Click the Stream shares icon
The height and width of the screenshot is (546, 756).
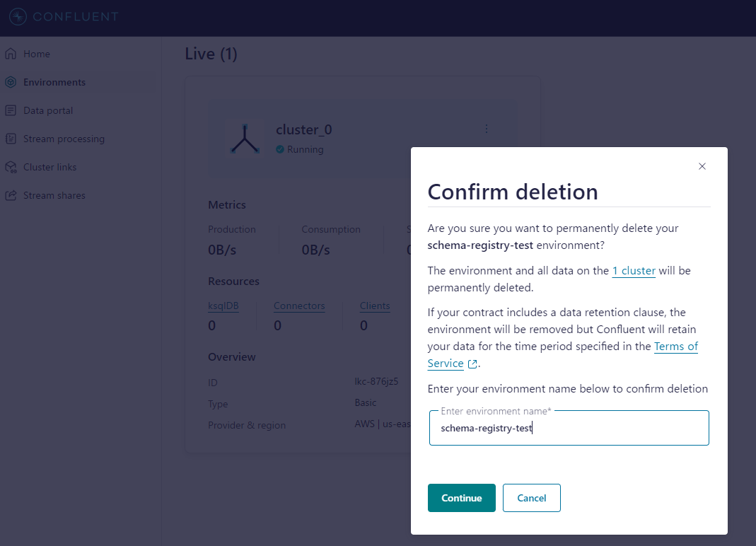point(11,195)
